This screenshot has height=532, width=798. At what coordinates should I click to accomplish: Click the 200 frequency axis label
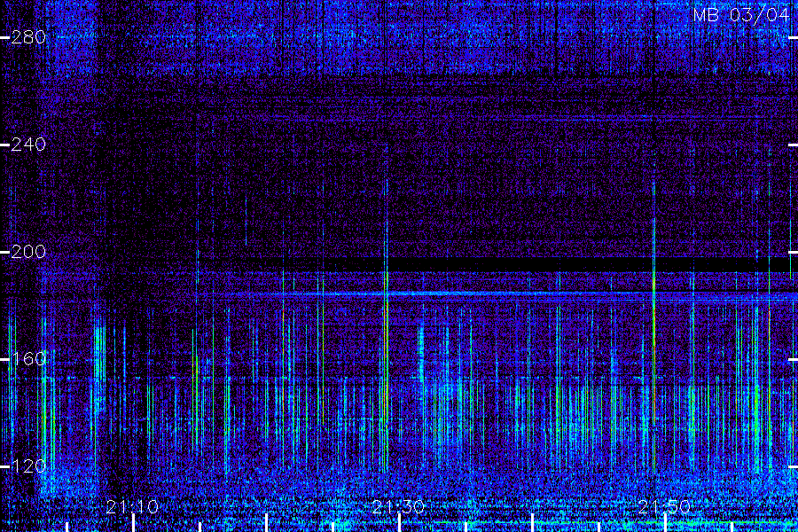point(28,252)
